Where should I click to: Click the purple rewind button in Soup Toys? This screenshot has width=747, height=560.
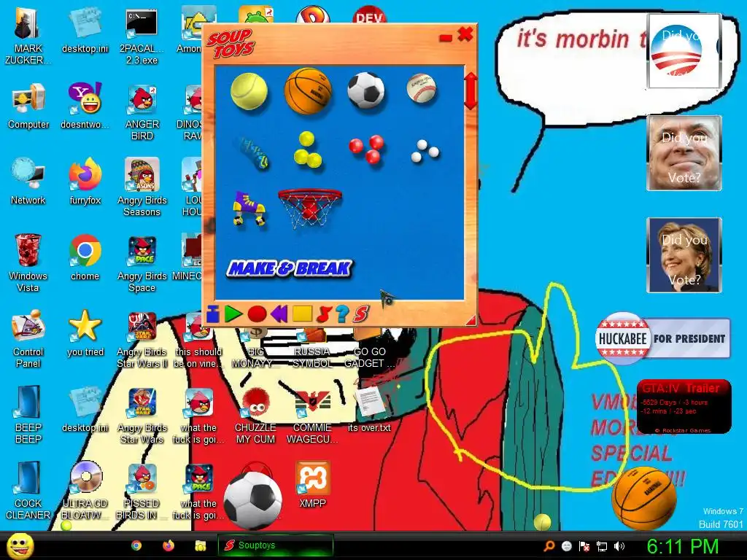(x=279, y=314)
